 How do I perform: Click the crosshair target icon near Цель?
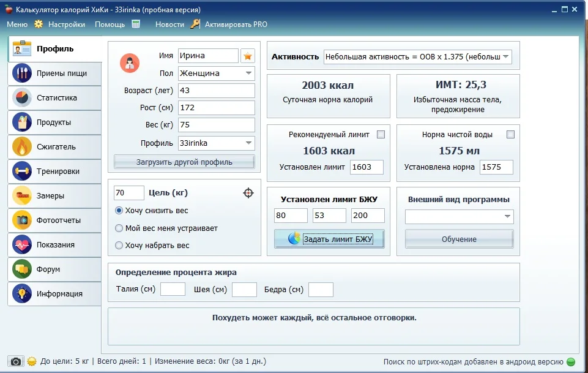248,193
